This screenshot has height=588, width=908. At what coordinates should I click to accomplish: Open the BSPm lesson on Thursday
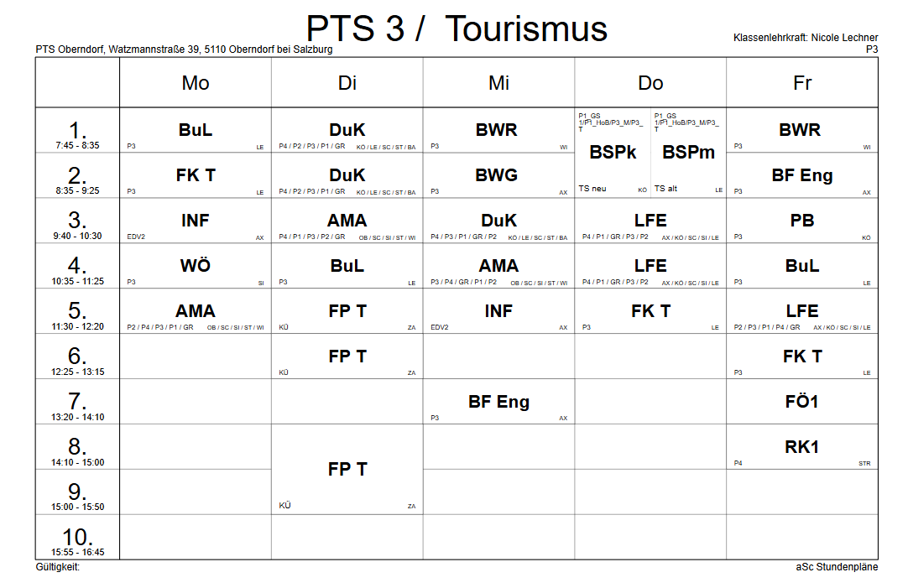[x=688, y=153]
